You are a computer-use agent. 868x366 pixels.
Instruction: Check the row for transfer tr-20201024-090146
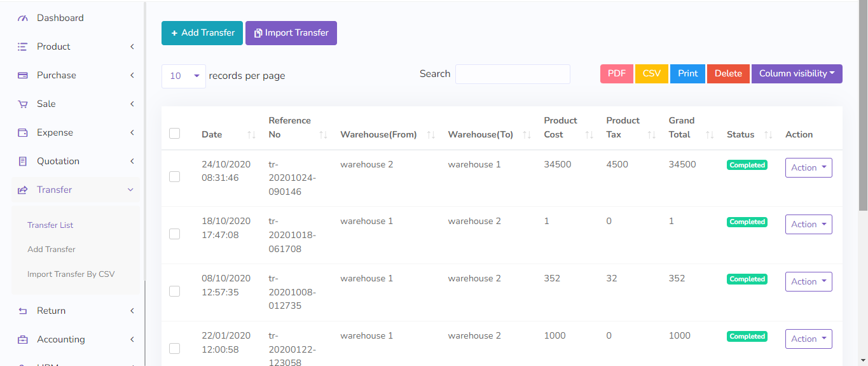pos(175,177)
